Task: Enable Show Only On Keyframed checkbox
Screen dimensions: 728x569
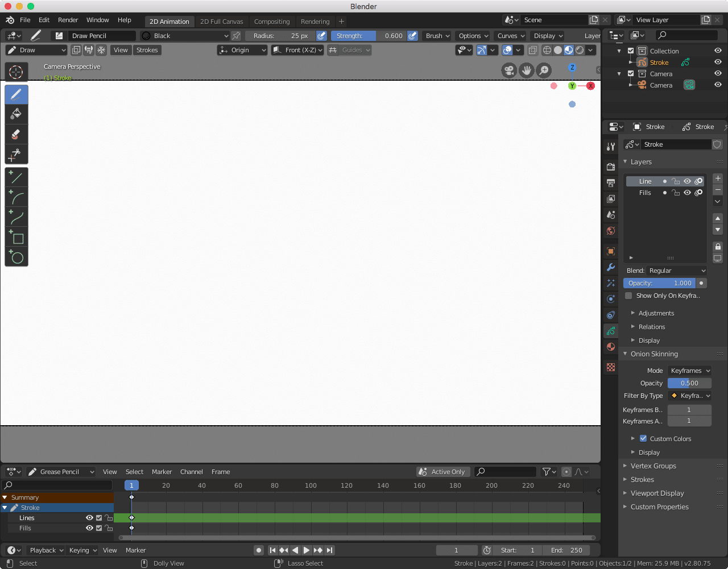Action: click(x=628, y=296)
